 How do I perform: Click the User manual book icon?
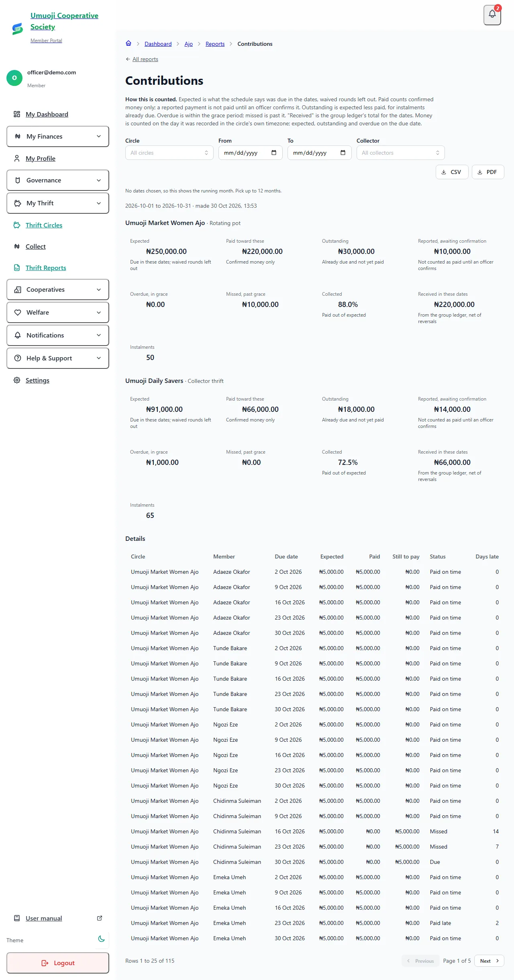tap(17, 918)
